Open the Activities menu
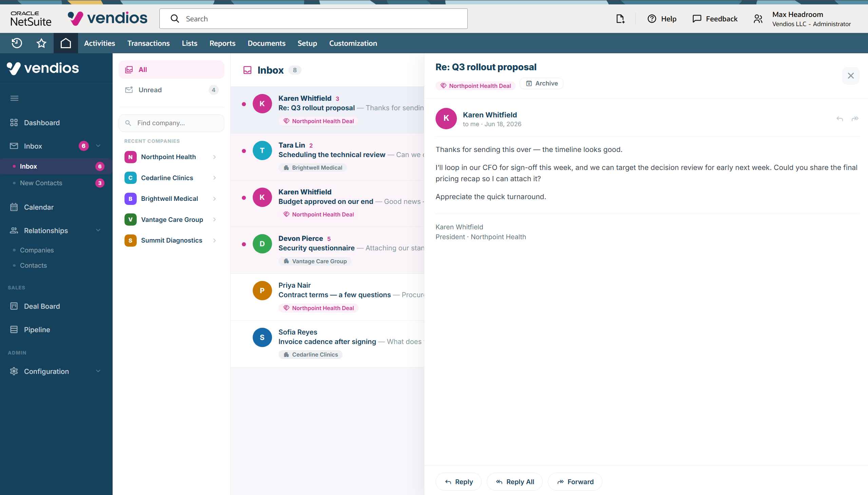This screenshot has height=495, width=868. [x=100, y=43]
